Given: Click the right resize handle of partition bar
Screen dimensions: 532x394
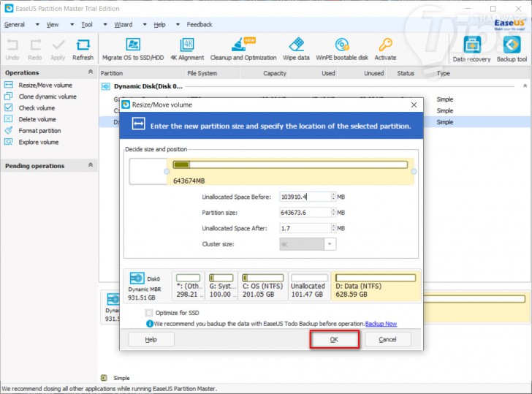Looking at the screenshot, I should pyautogui.click(x=414, y=172).
